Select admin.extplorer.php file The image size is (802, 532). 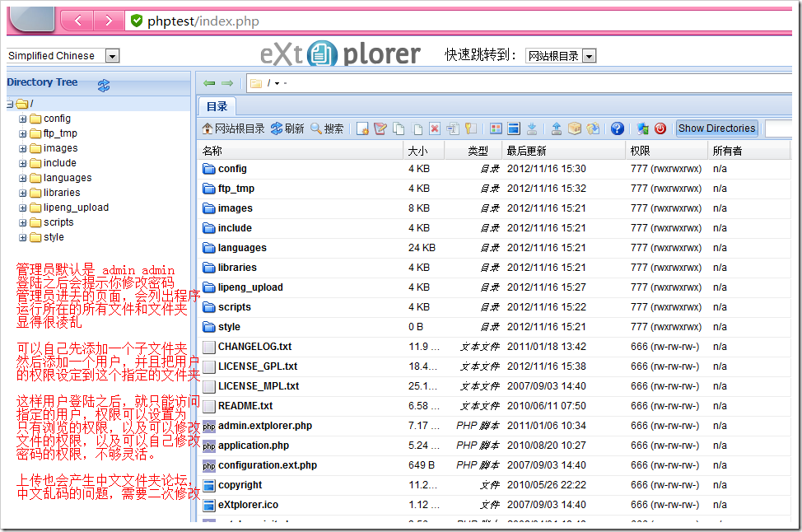265,426
